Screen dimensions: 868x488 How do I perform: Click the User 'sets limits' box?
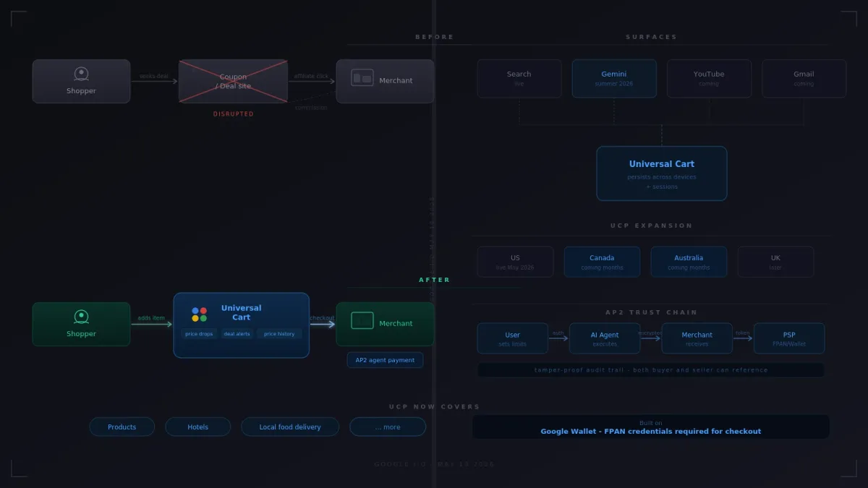(513, 338)
